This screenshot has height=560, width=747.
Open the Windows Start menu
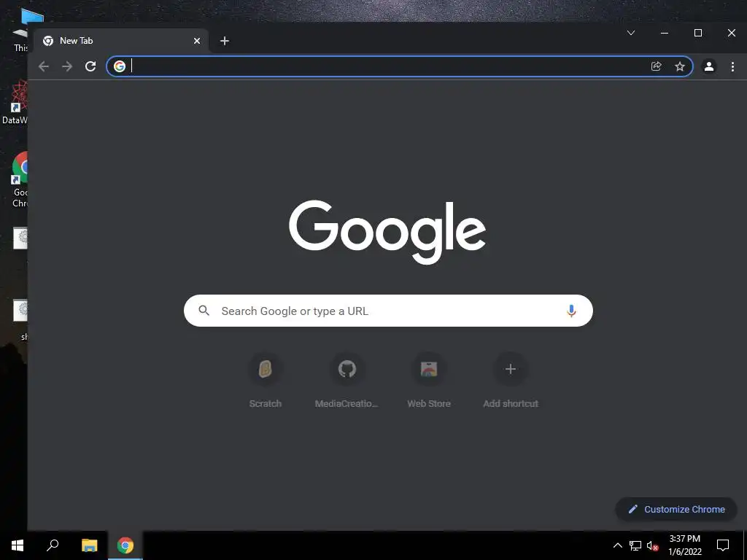pyautogui.click(x=18, y=545)
